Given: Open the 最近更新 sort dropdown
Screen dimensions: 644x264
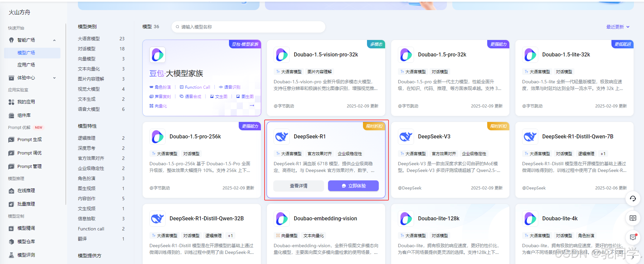Looking at the screenshot, I should tap(618, 27).
